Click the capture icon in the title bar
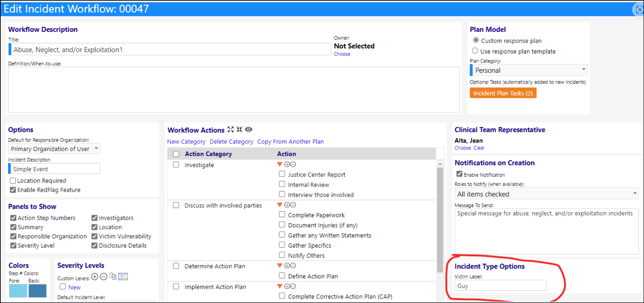Image resolution: width=644 pixels, height=303 pixels. 639,10
